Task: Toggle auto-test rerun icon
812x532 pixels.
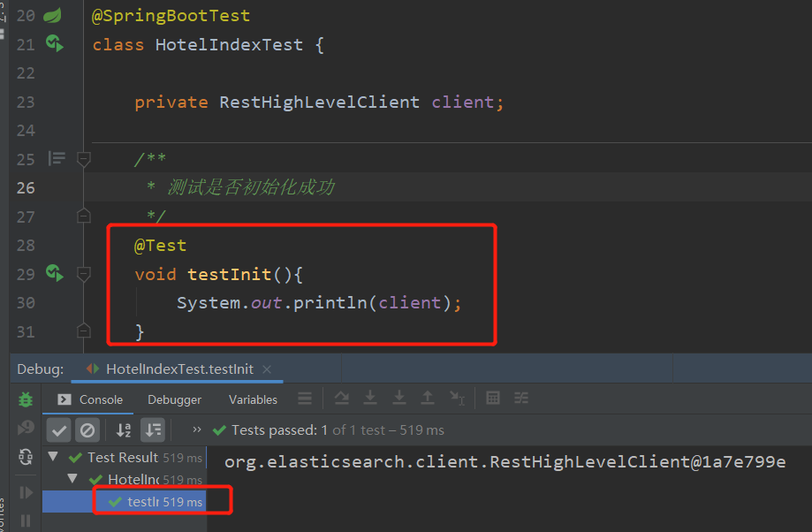Action: 26,457
